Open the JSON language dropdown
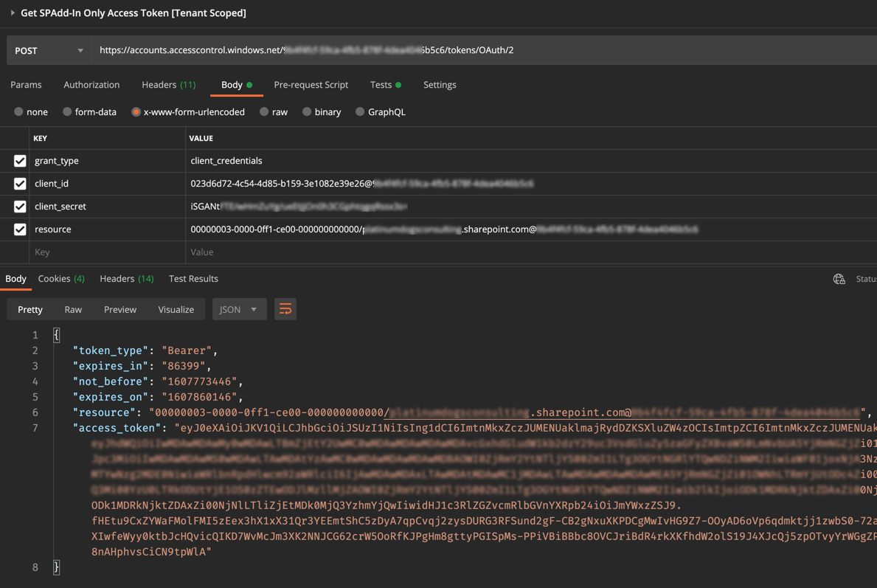 (x=239, y=309)
